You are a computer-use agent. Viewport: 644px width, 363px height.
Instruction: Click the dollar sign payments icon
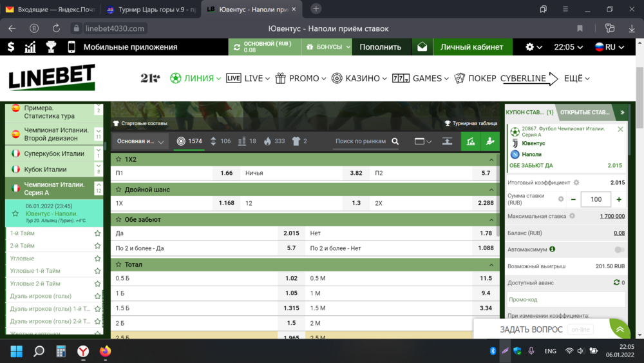click(x=11, y=47)
